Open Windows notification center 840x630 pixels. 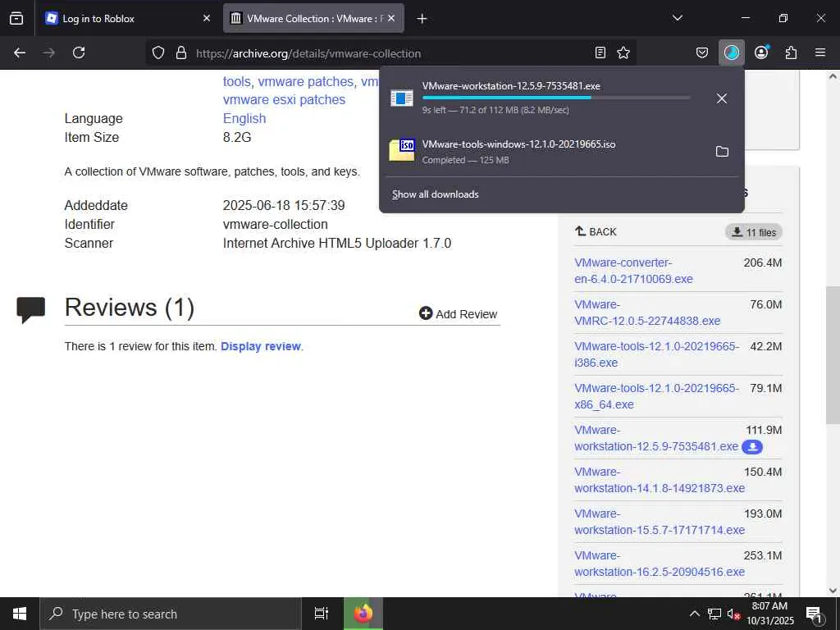point(815,615)
